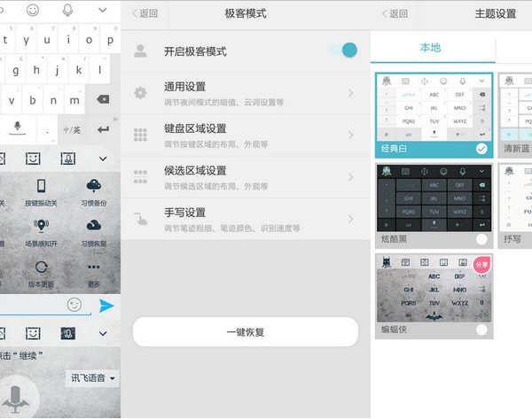
Task: Open 习惯备份 cloud backup icon
Action: click(93, 186)
